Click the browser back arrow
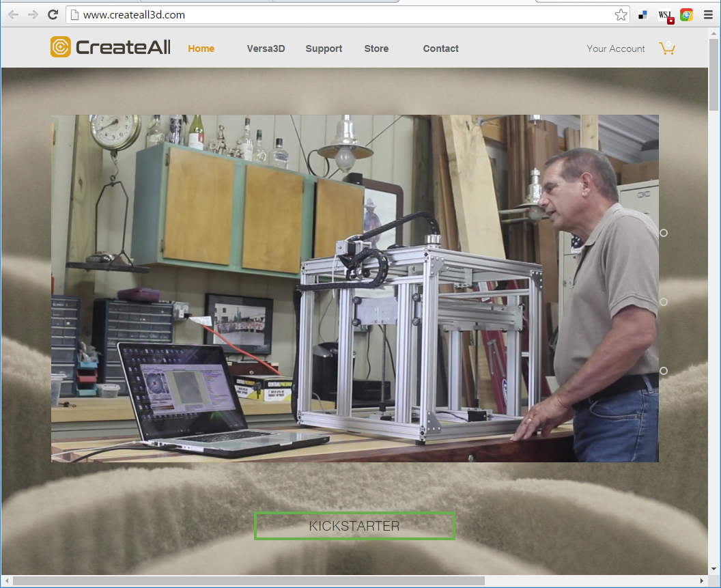This screenshot has width=721, height=588. click(x=14, y=15)
